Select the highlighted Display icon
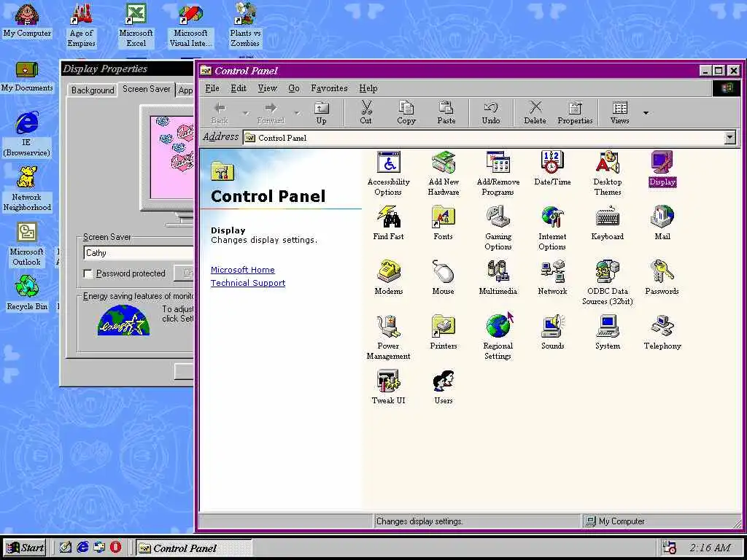The width and height of the screenshot is (747, 560). pyautogui.click(x=662, y=168)
